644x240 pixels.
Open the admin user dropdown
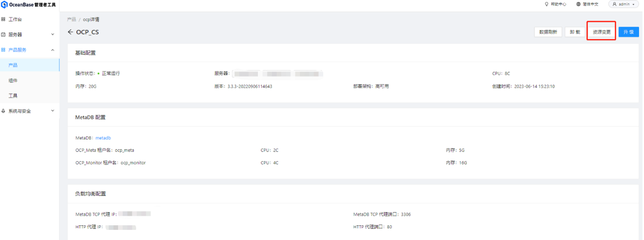(x=623, y=4)
